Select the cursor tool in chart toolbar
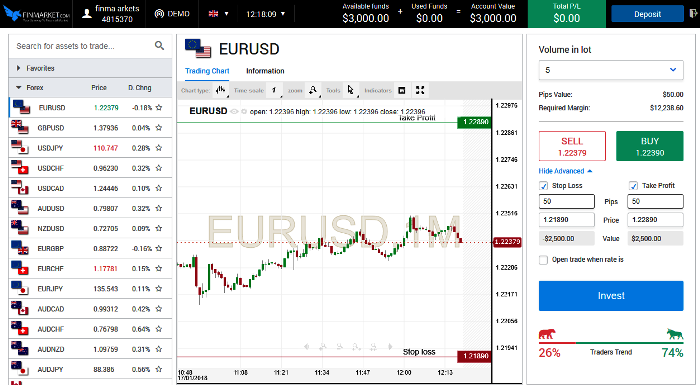The height and width of the screenshot is (385, 700). pyautogui.click(x=351, y=90)
